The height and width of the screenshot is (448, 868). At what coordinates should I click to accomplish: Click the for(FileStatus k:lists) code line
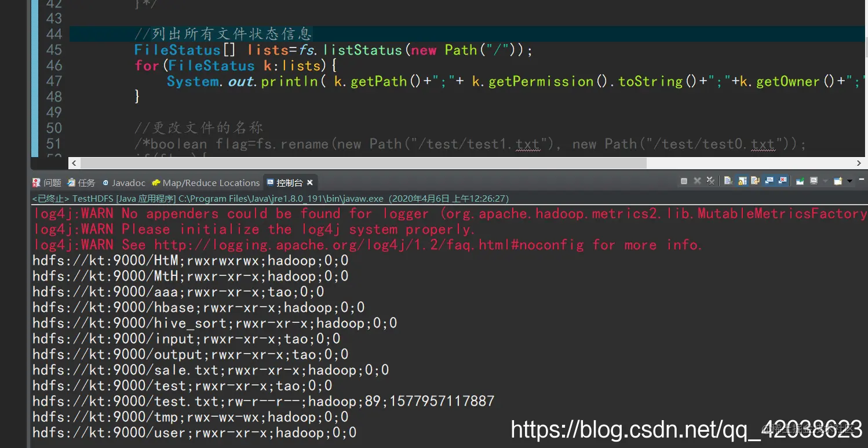236,65
